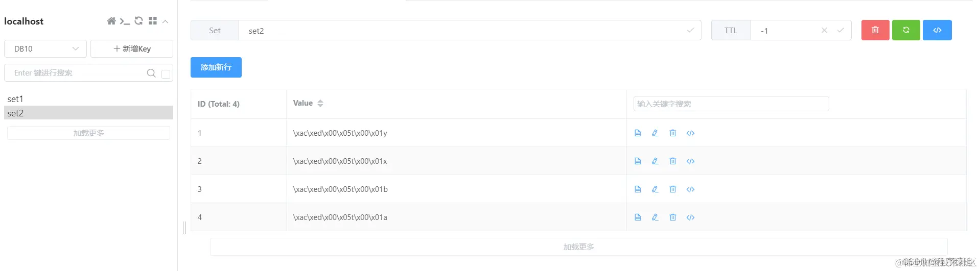Click the key search magnifier icon
Viewport: 980px width, 271px height.
pyautogui.click(x=151, y=73)
